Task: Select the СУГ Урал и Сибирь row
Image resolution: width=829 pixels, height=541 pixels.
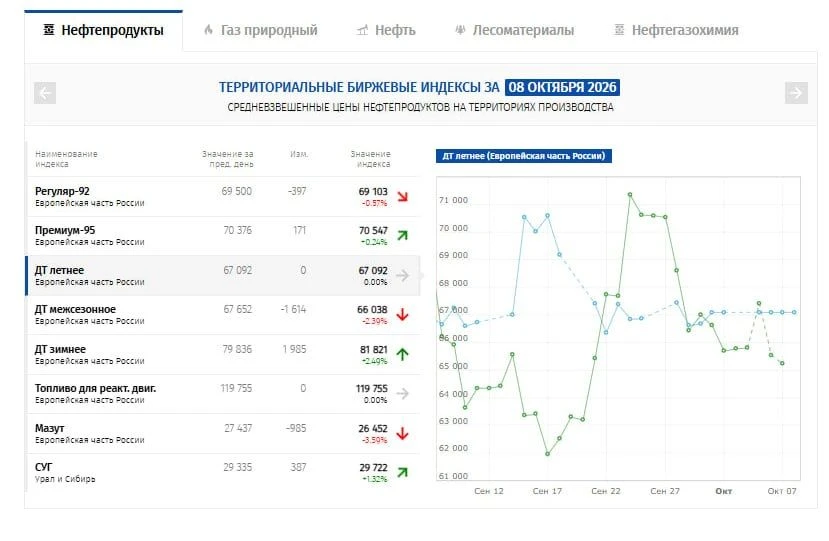Action: [224, 473]
